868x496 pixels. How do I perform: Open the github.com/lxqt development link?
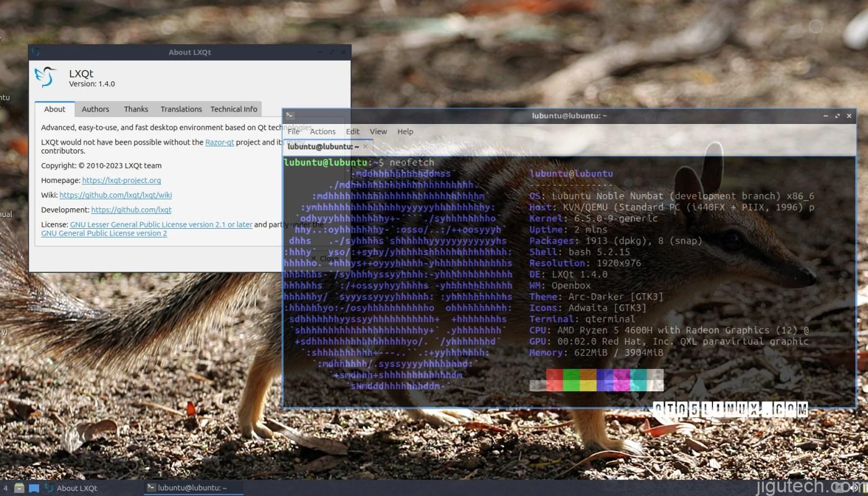pyautogui.click(x=131, y=210)
